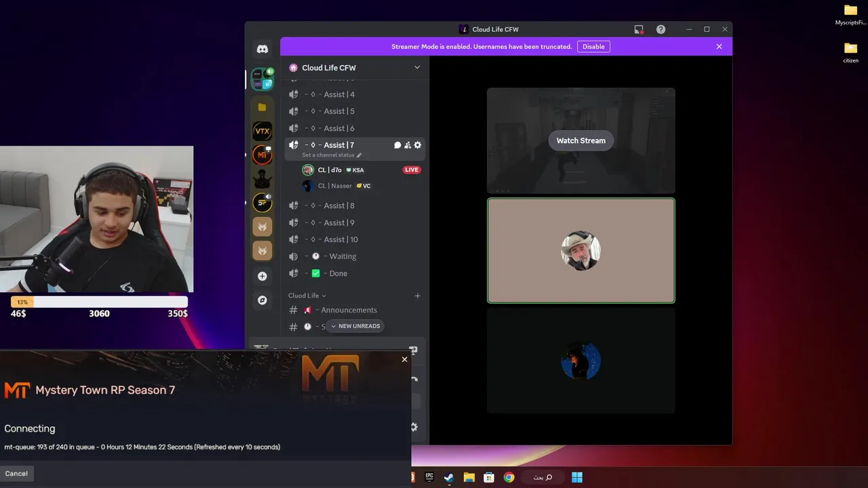The image size is (868, 488).
Task: Open File Explorer from the taskbar
Action: click(x=469, y=477)
